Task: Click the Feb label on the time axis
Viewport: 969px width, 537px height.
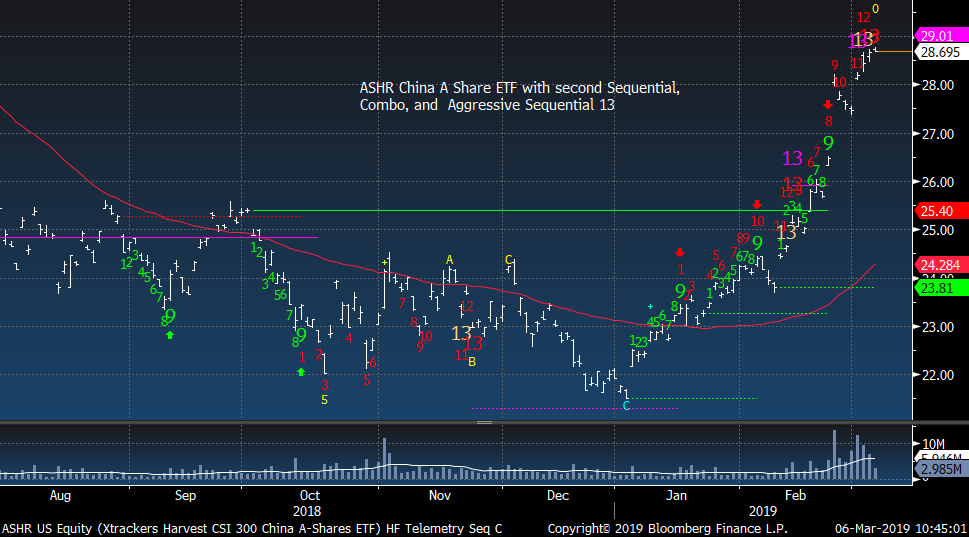Action: (x=796, y=496)
